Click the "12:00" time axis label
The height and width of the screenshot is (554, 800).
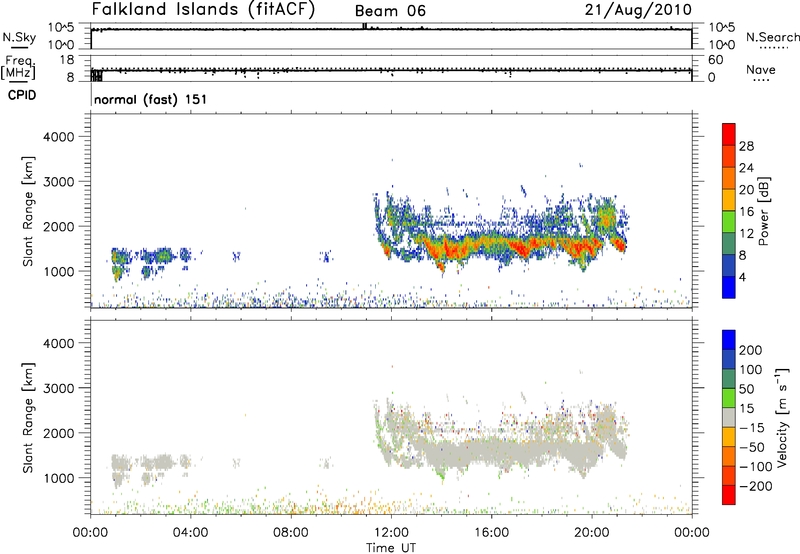pyautogui.click(x=391, y=533)
